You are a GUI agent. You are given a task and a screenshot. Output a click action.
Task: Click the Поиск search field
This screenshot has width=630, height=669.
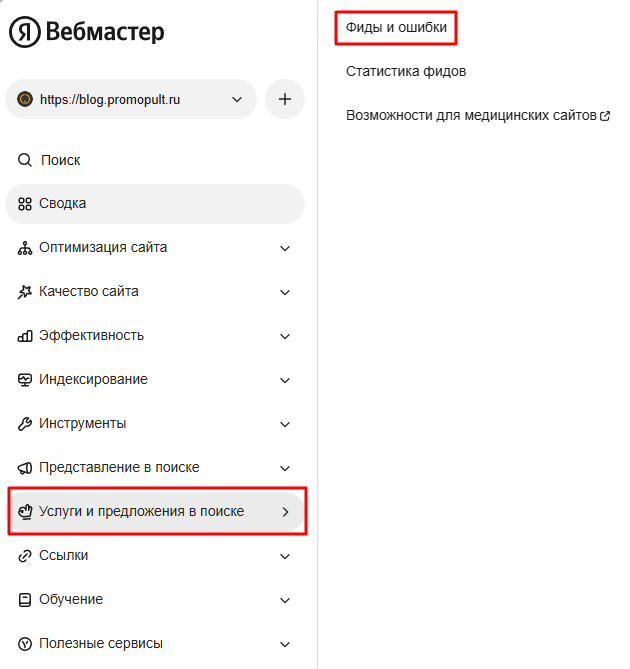tap(61, 160)
